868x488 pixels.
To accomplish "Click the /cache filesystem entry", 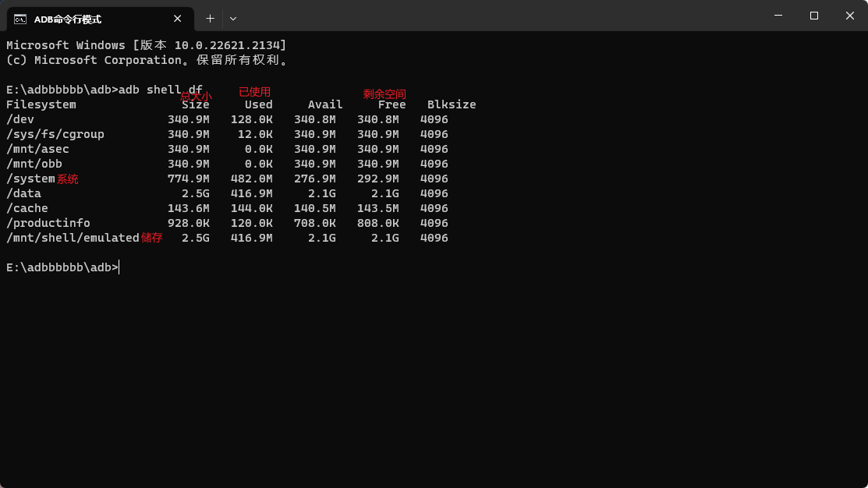I will (27, 208).
